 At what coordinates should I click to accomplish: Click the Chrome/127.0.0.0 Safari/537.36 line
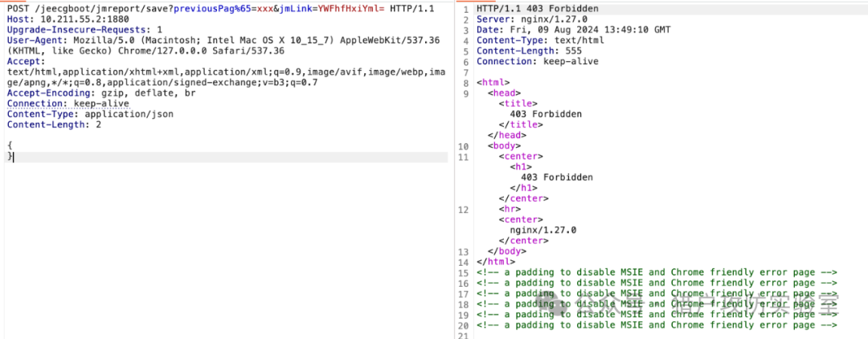click(145, 51)
